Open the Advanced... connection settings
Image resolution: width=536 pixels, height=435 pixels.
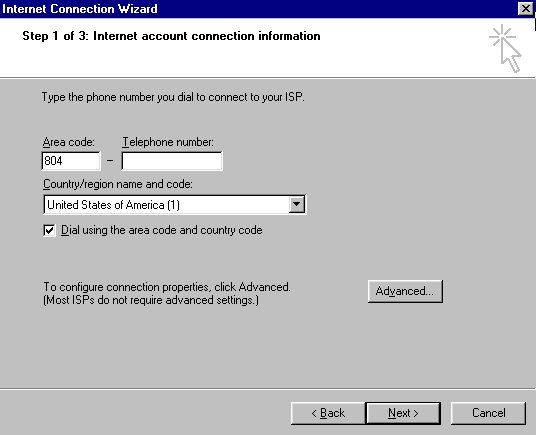(405, 291)
